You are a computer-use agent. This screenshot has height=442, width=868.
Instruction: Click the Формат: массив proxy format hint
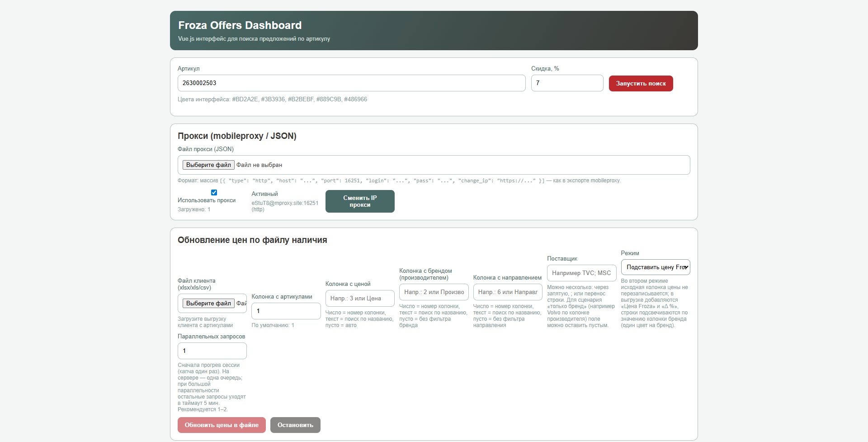[399, 181]
